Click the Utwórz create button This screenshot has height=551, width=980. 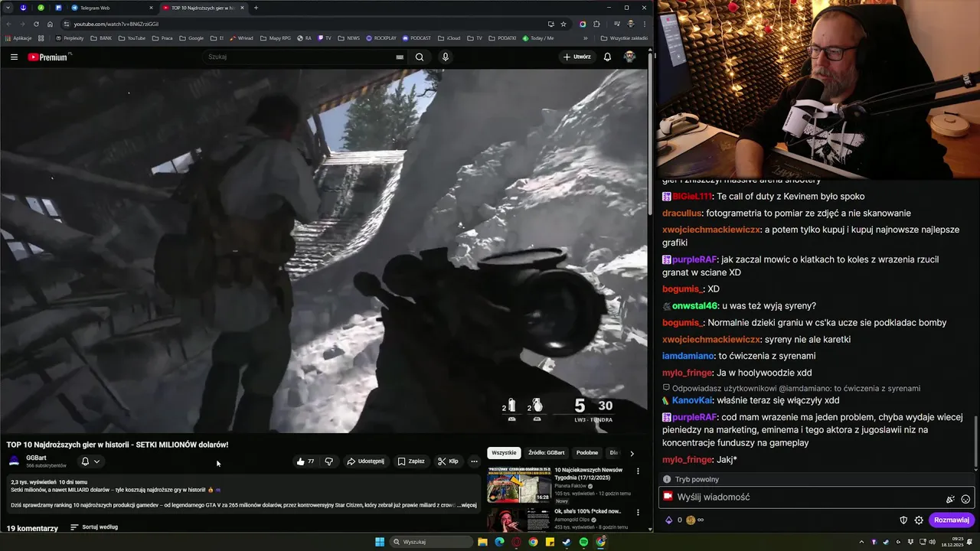[577, 57]
